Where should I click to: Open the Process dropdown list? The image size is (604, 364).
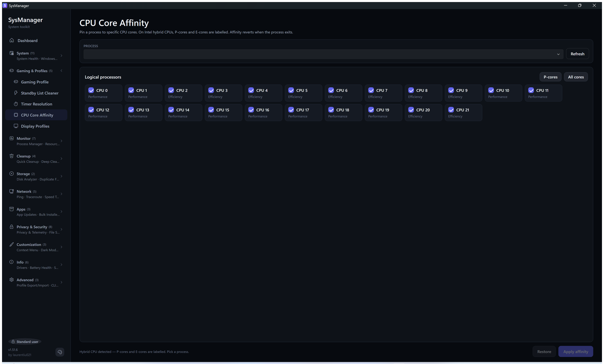pyautogui.click(x=323, y=54)
